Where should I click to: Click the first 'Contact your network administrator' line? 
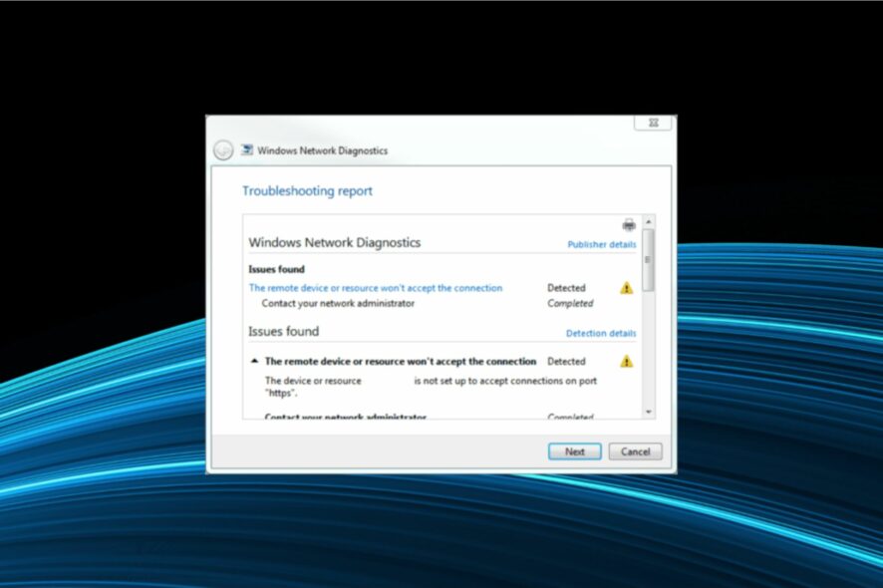(338, 303)
